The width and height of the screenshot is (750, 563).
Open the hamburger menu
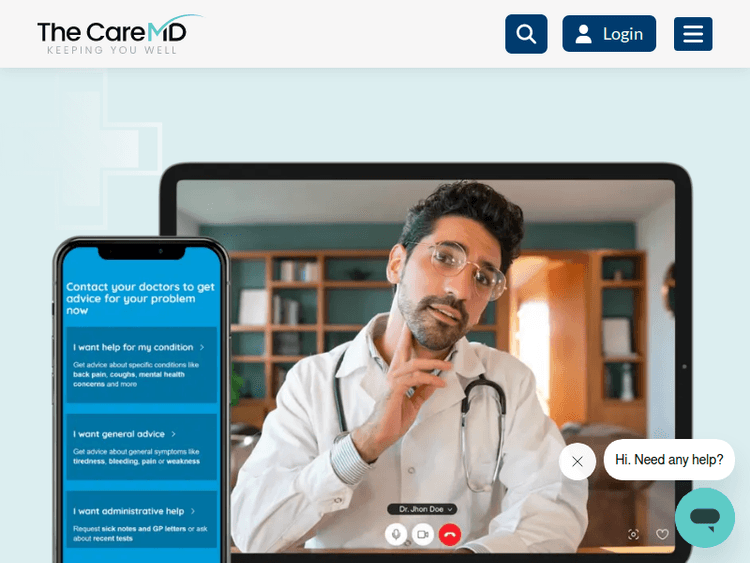pos(693,34)
